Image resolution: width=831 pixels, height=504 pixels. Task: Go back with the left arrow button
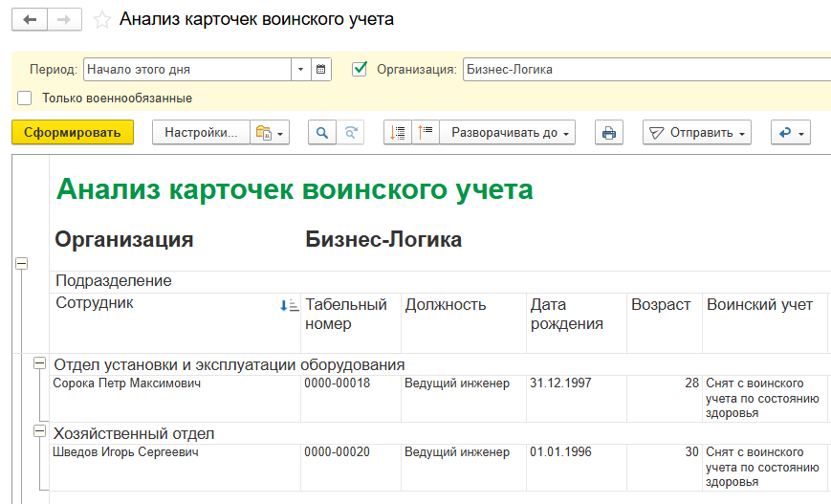30,20
